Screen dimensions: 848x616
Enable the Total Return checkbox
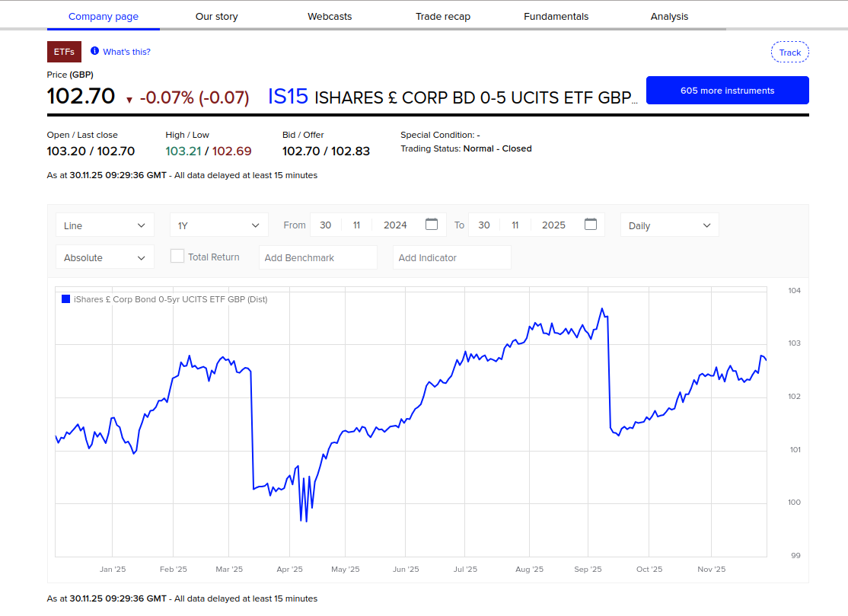coord(177,257)
